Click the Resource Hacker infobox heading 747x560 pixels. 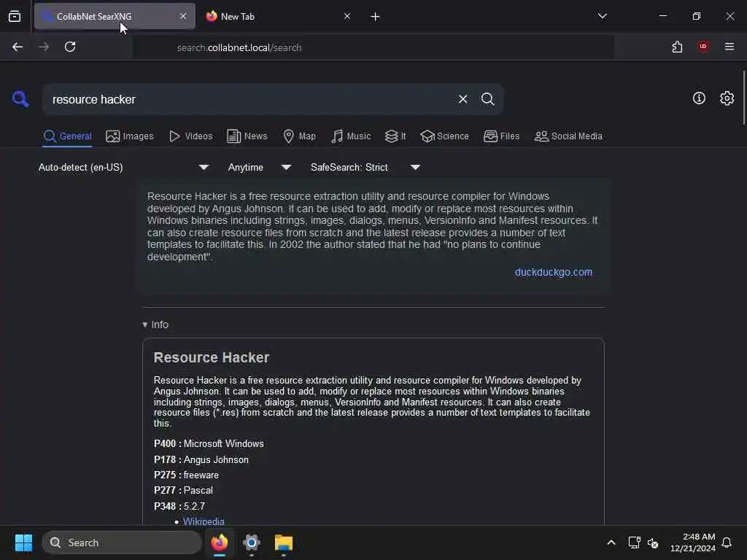tap(212, 357)
